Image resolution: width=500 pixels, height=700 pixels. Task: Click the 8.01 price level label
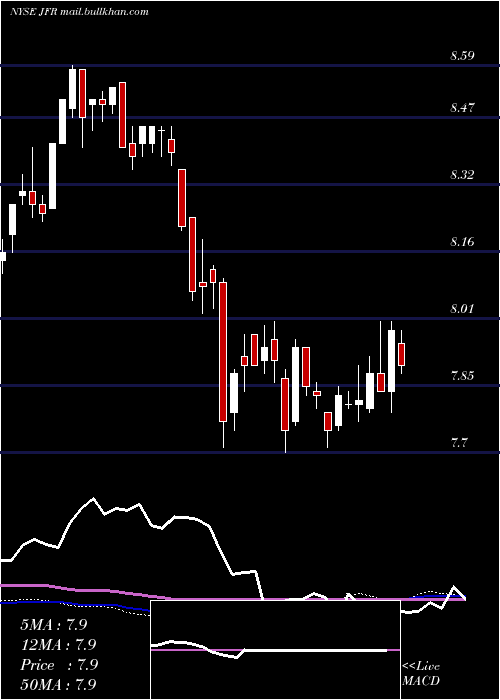tap(462, 308)
